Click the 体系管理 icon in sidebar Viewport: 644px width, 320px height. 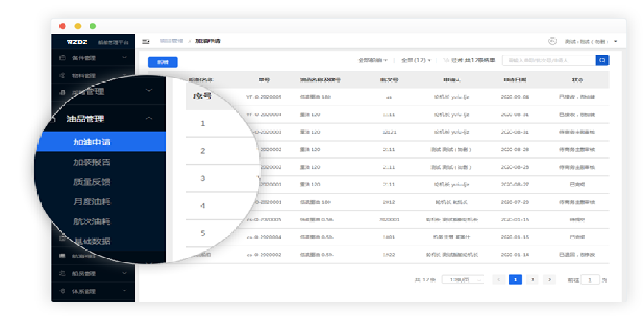[62, 291]
